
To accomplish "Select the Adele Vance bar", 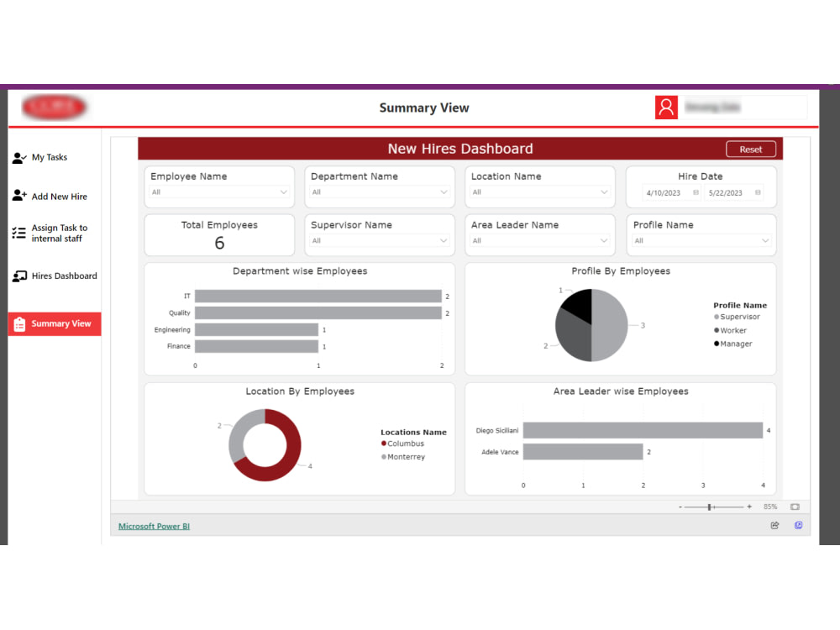I will point(583,452).
